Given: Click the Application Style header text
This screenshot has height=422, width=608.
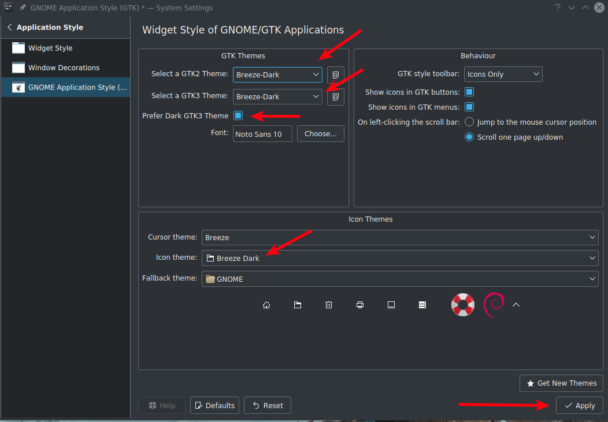Looking at the screenshot, I should pyautogui.click(x=50, y=27).
